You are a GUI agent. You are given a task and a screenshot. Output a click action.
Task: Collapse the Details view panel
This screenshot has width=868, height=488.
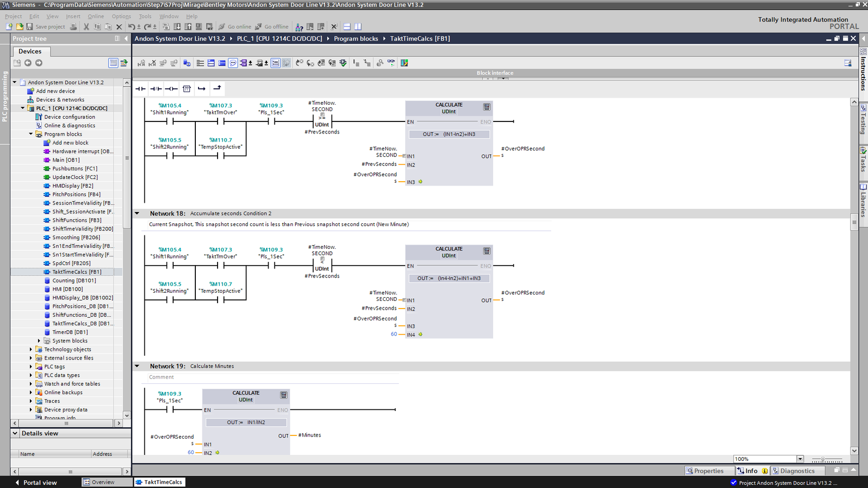click(x=15, y=433)
